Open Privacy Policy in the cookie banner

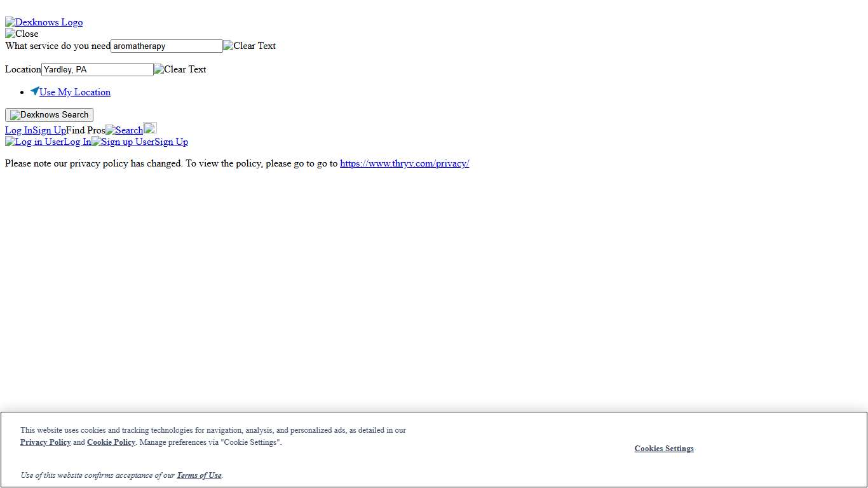45,442
